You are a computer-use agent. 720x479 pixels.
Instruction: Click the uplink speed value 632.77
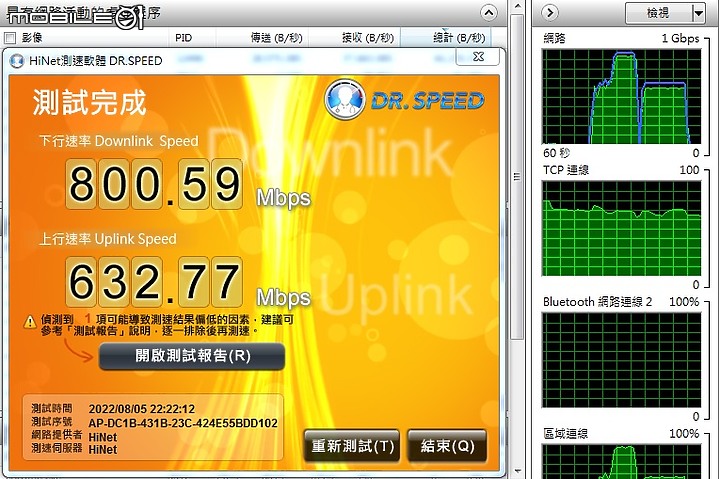[154, 282]
